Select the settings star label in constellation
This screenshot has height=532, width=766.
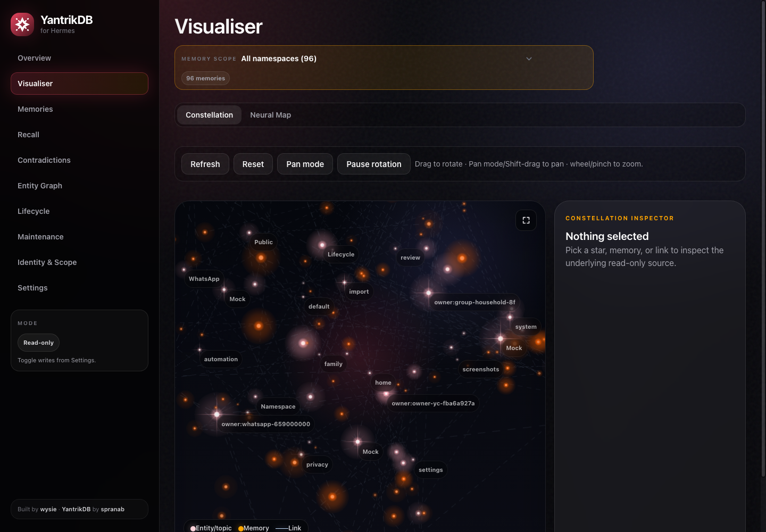[x=431, y=470]
